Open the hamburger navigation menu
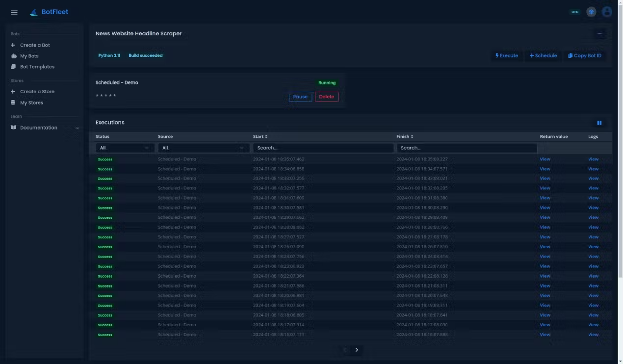The image size is (623, 364). [14, 12]
